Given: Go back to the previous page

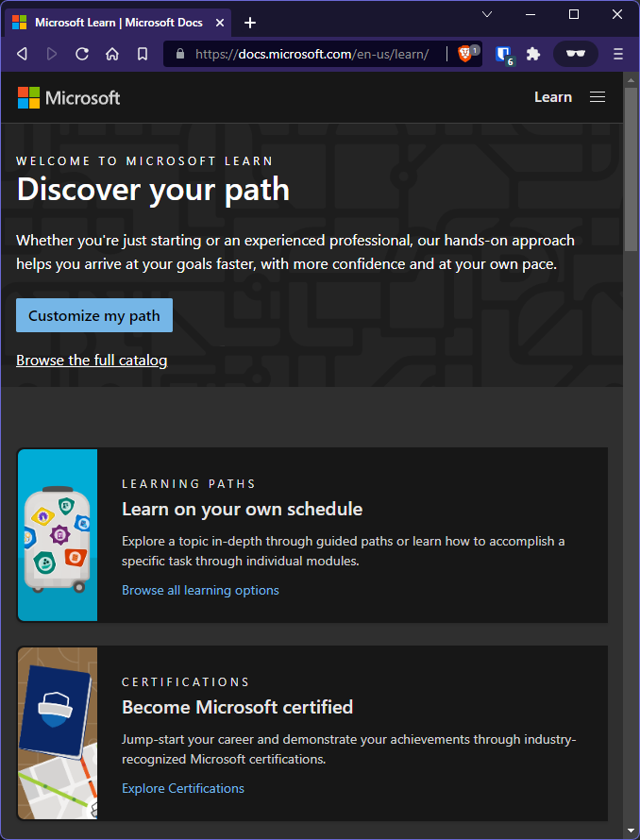Looking at the screenshot, I should (x=22, y=54).
